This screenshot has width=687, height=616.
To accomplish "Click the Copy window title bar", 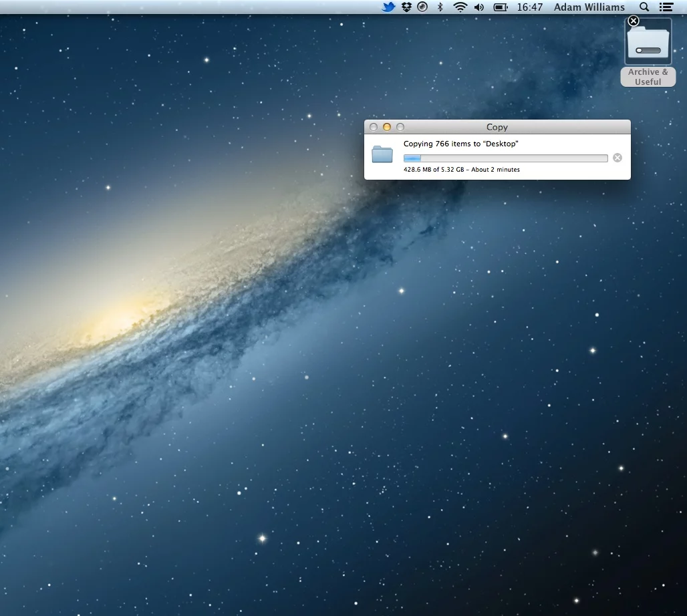I will (497, 127).
